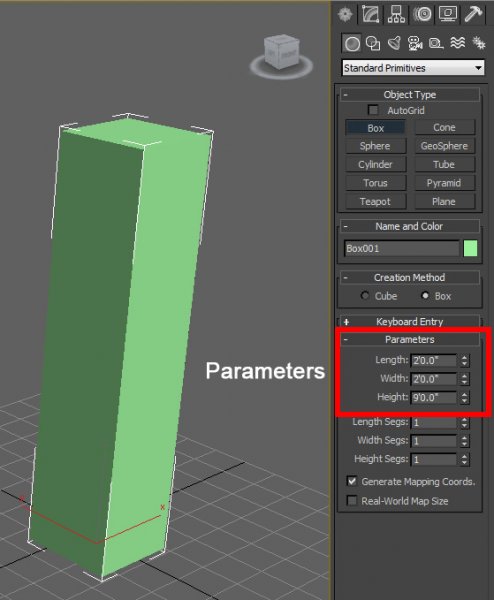This screenshot has height=600, width=494.
Task: Select the Lights category icon
Action: (394, 43)
